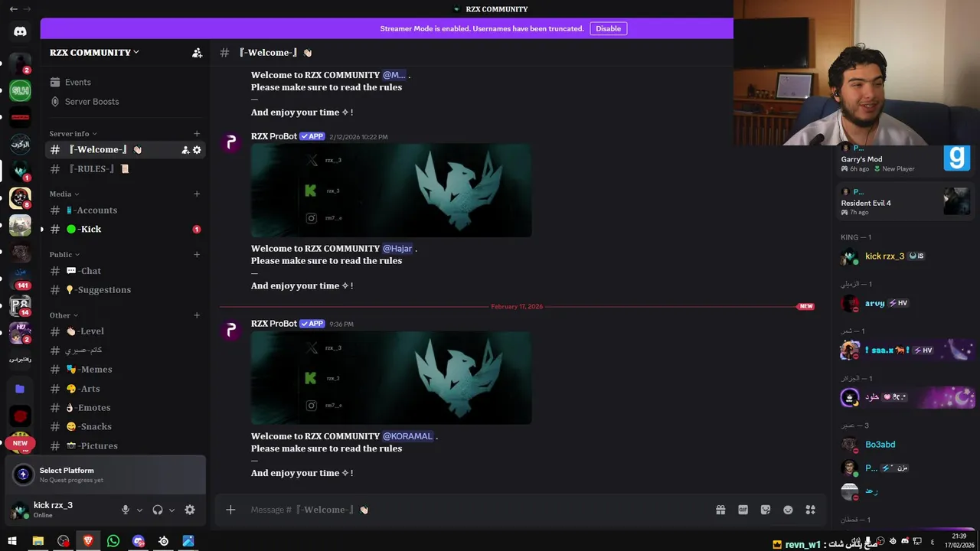Open the Emotes channel
980x551 pixels.
click(126, 408)
